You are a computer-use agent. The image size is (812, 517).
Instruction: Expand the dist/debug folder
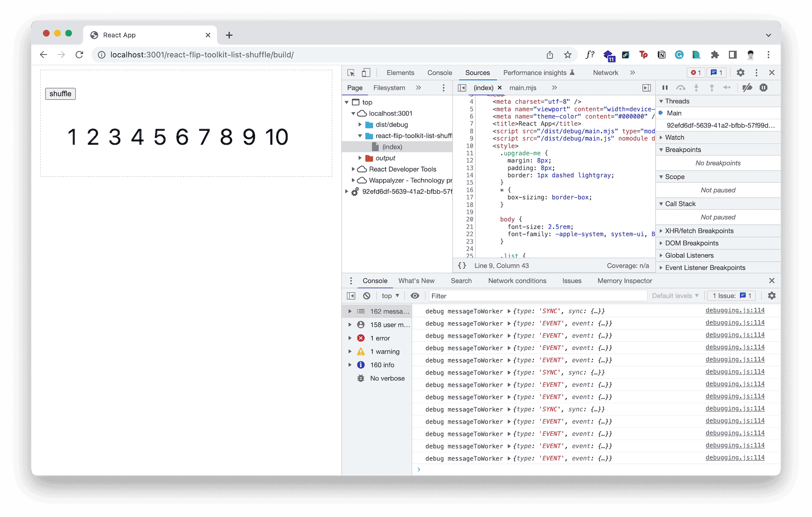pyautogui.click(x=360, y=124)
